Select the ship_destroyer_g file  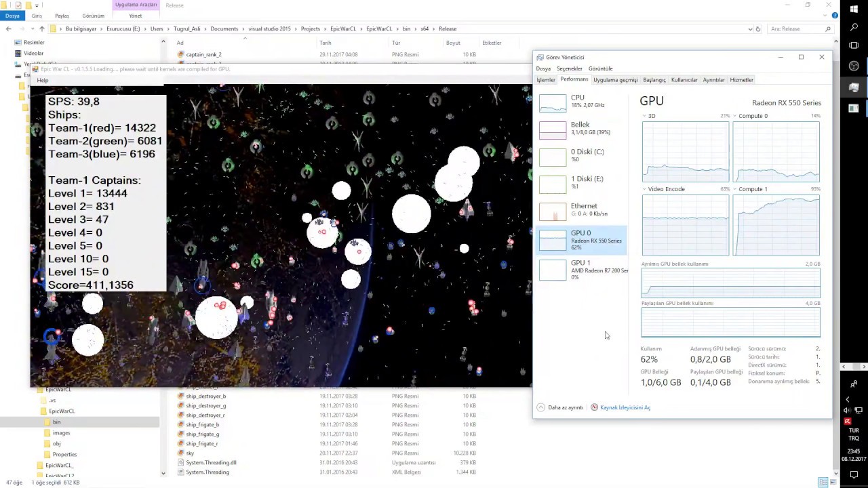click(x=205, y=405)
